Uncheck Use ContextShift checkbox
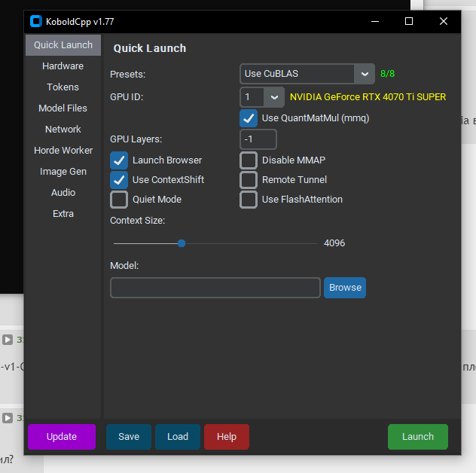Viewport: 476px width, 473px height. point(119,180)
